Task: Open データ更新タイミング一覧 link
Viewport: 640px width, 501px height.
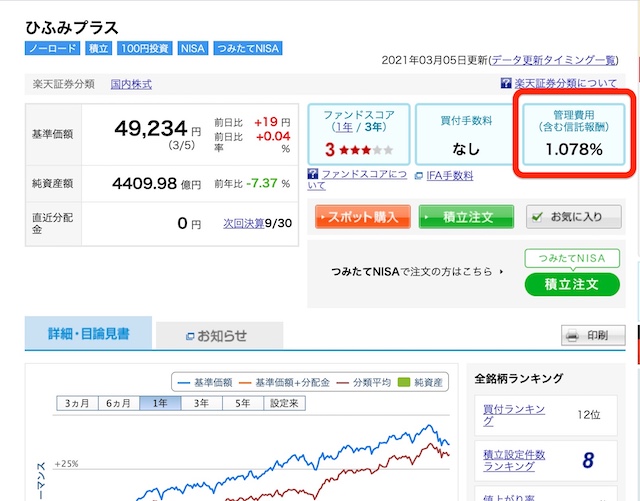Action: [x=570, y=61]
